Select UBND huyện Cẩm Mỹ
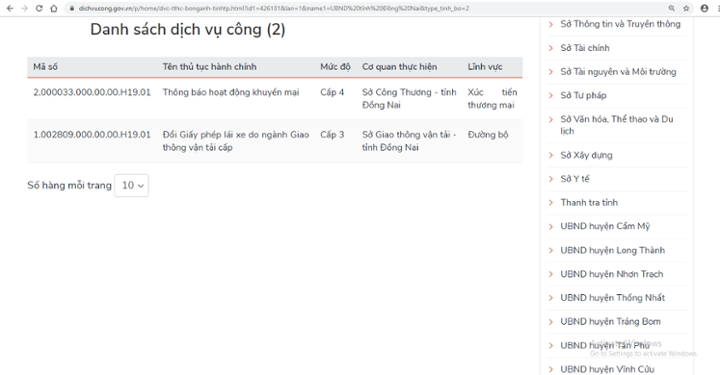Image resolution: width=720 pixels, height=375 pixels. coord(605,226)
